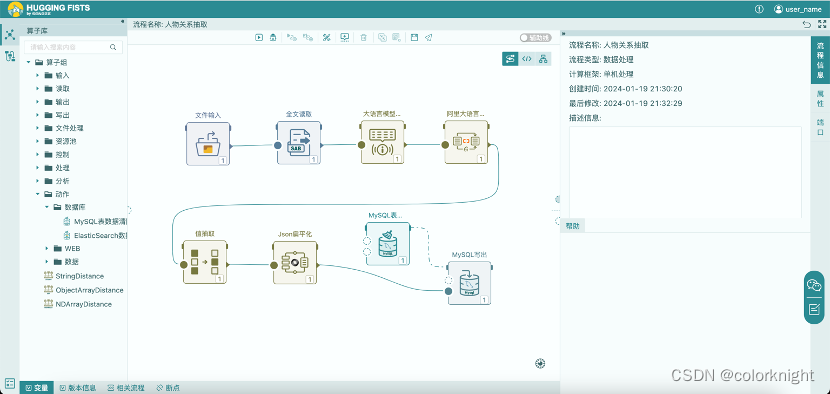830x394 pixels.
Task: Collapse the 动作 folder
Action: pyautogui.click(x=38, y=194)
